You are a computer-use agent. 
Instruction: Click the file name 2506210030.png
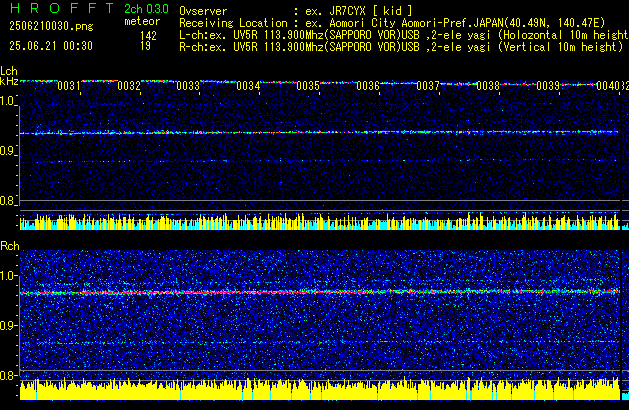click(51, 26)
